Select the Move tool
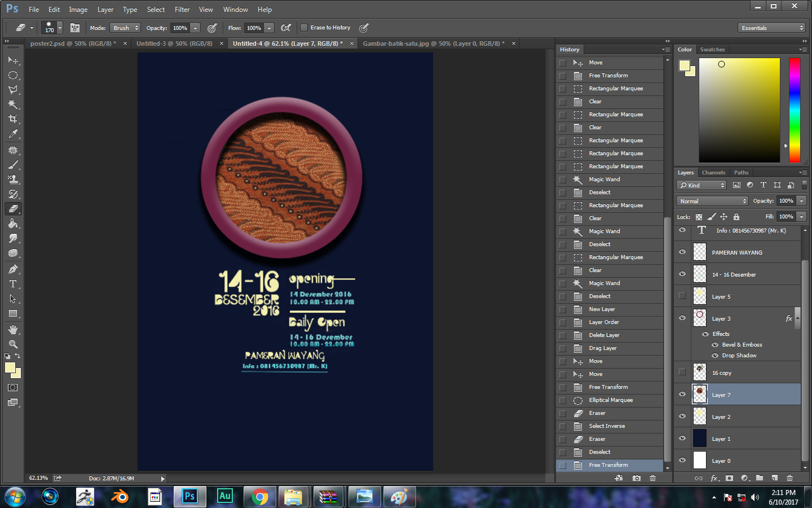The image size is (812, 508). pyautogui.click(x=14, y=60)
